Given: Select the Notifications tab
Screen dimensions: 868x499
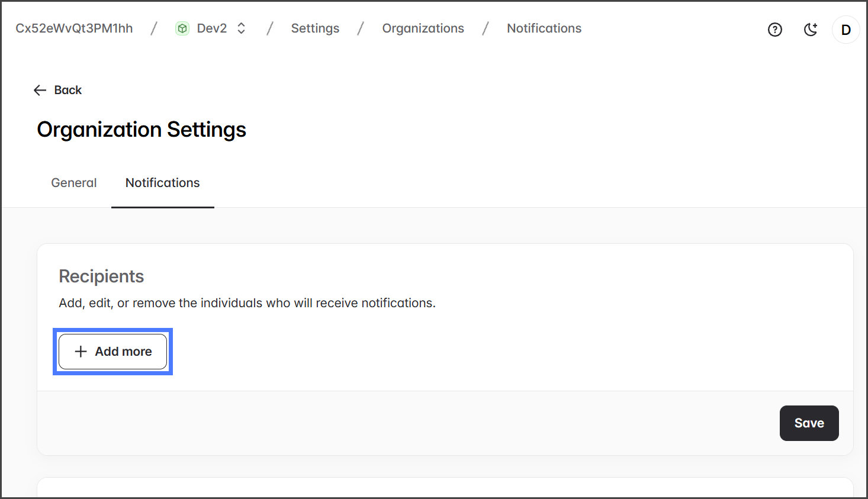Looking at the screenshot, I should tap(162, 183).
